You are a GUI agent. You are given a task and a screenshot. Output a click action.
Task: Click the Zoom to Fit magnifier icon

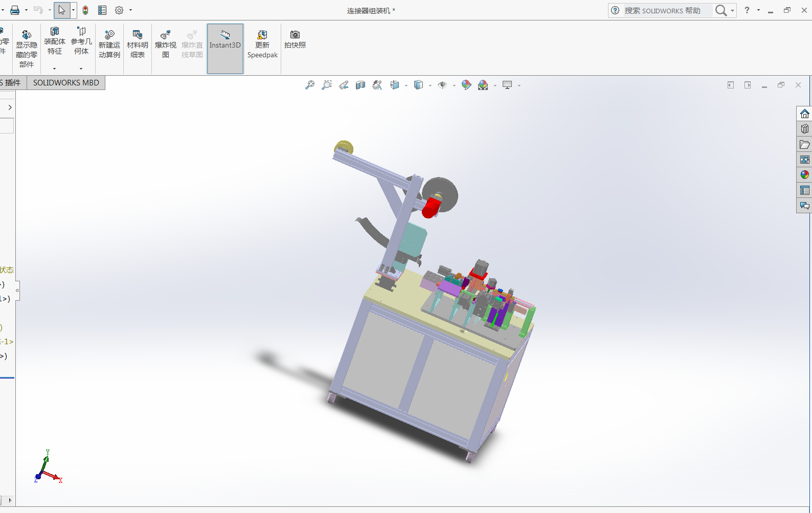coord(310,85)
